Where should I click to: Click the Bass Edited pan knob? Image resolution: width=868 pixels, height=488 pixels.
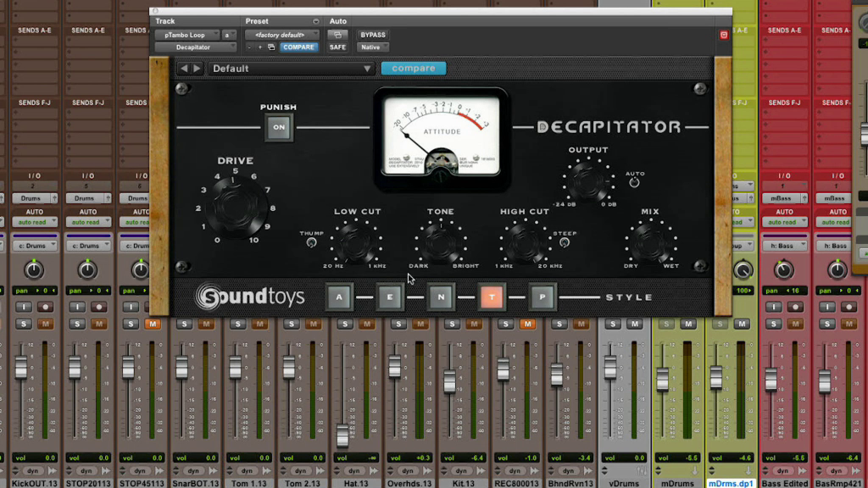(783, 270)
